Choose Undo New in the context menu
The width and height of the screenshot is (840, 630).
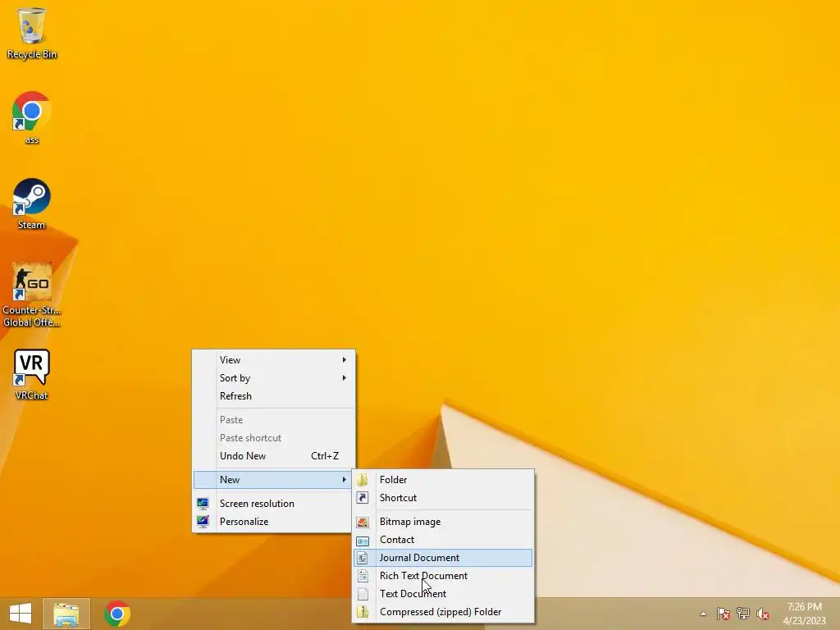click(x=274, y=456)
